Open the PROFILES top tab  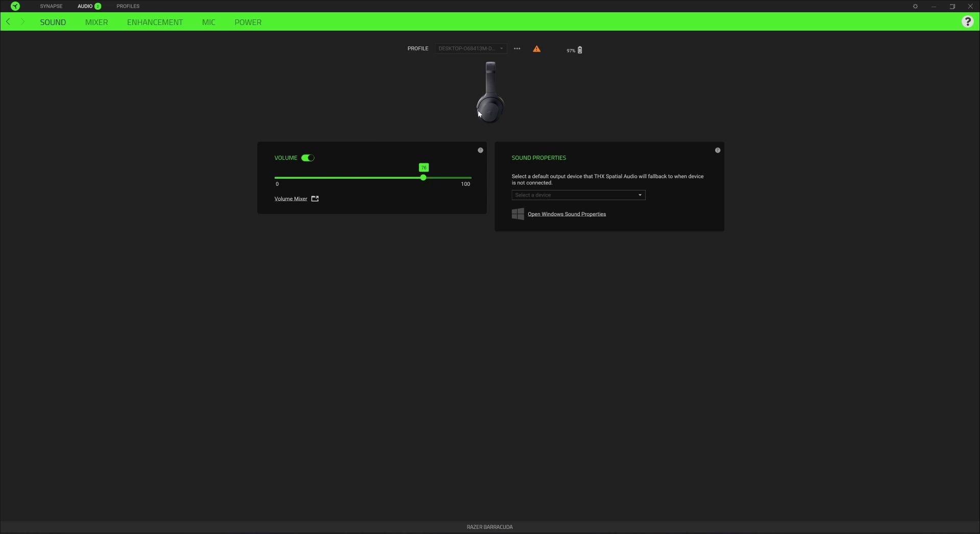coord(128,6)
